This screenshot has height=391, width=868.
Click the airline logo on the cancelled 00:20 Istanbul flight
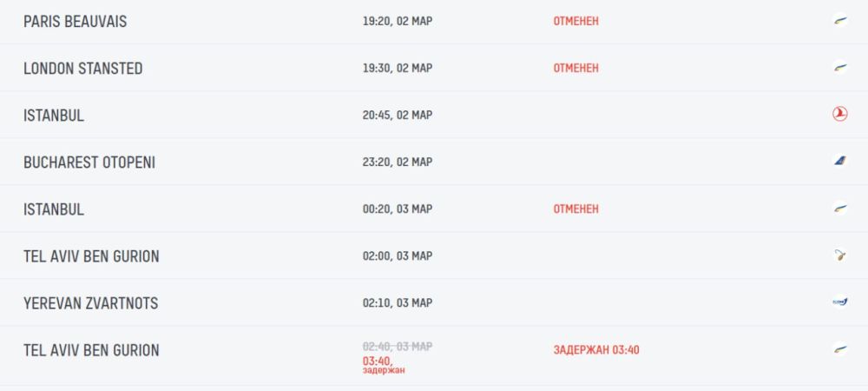[x=839, y=209]
